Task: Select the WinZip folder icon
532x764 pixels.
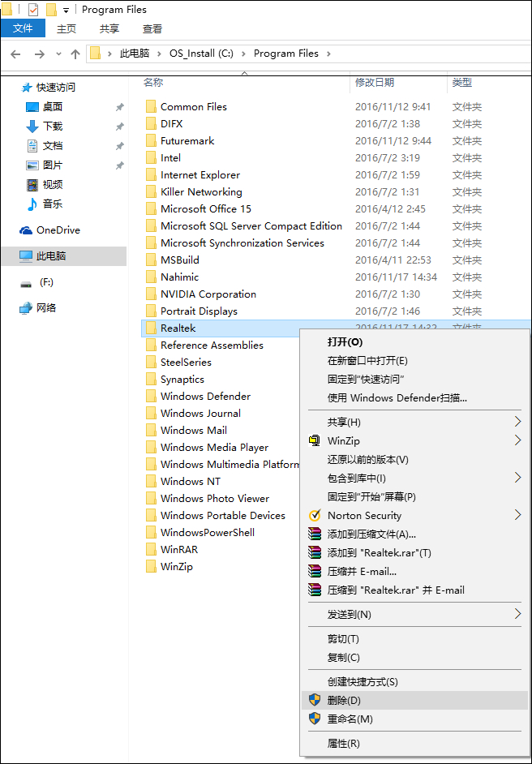Action: click(x=152, y=567)
